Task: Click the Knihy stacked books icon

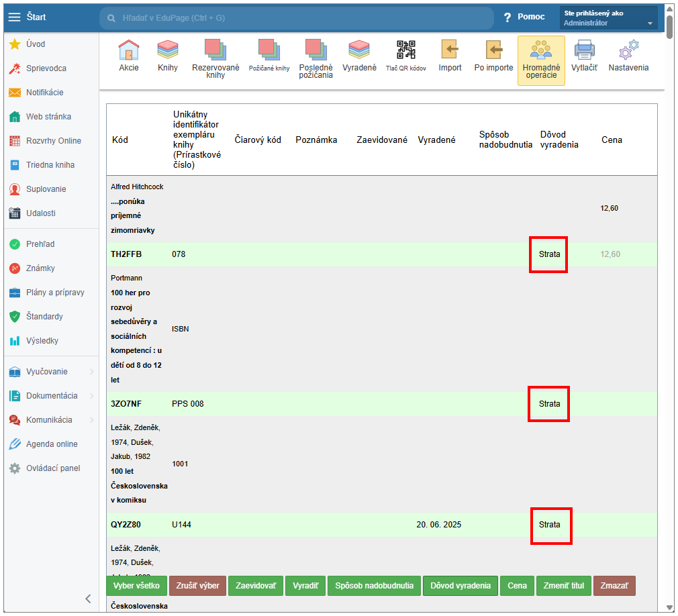Action: (x=167, y=51)
